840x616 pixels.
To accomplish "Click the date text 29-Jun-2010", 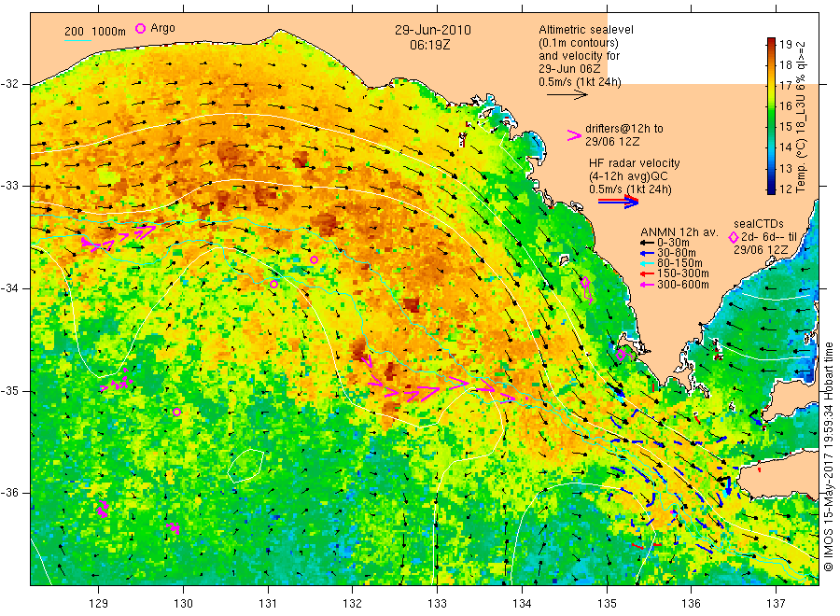I will tap(433, 31).
